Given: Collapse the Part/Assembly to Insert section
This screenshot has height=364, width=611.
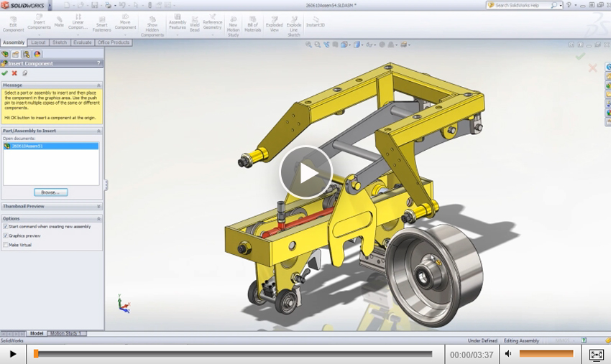Looking at the screenshot, I should (98, 131).
